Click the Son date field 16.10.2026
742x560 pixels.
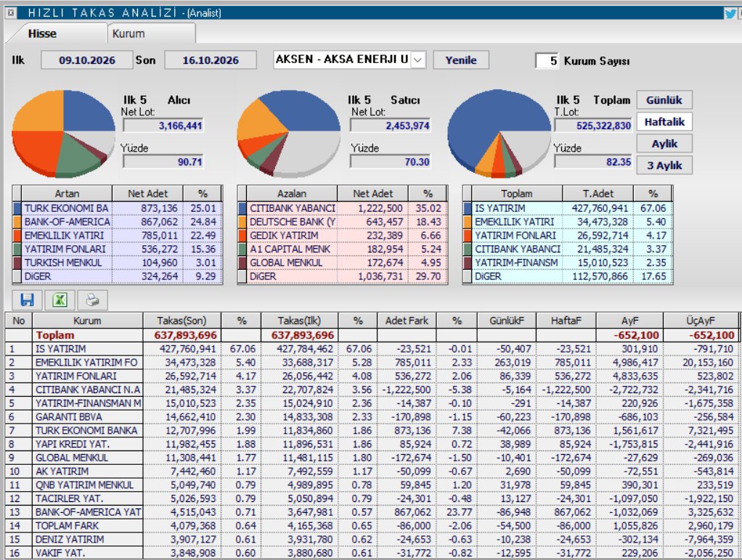click(211, 60)
